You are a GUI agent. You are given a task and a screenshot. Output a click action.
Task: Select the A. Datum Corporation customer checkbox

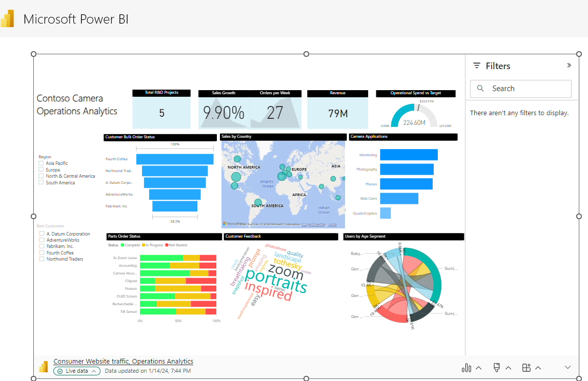tap(42, 234)
